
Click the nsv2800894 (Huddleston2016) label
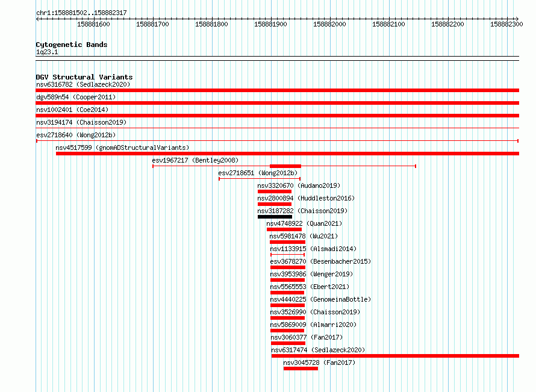pyautogui.click(x=306, y=198)
